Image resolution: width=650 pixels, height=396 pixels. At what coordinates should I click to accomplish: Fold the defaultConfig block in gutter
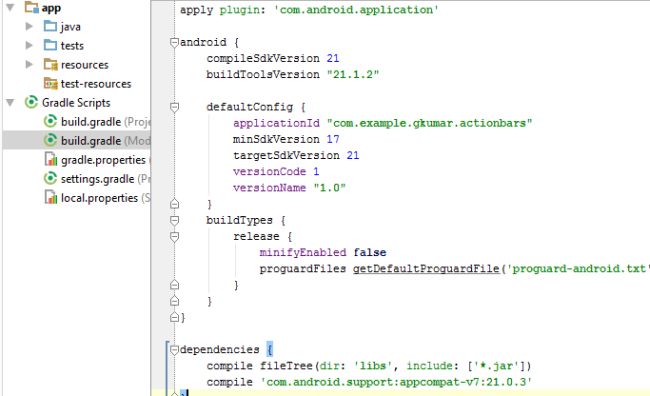coord(175,107)
